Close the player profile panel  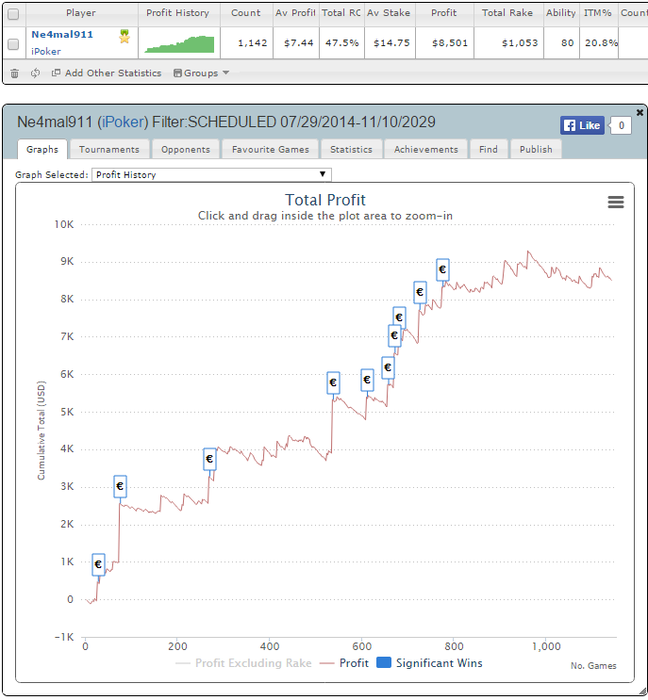(x=640, y=112)
